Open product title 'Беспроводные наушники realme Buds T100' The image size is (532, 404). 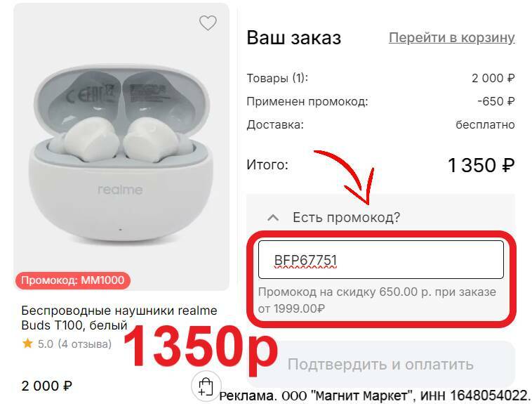(x=119, y=318)
